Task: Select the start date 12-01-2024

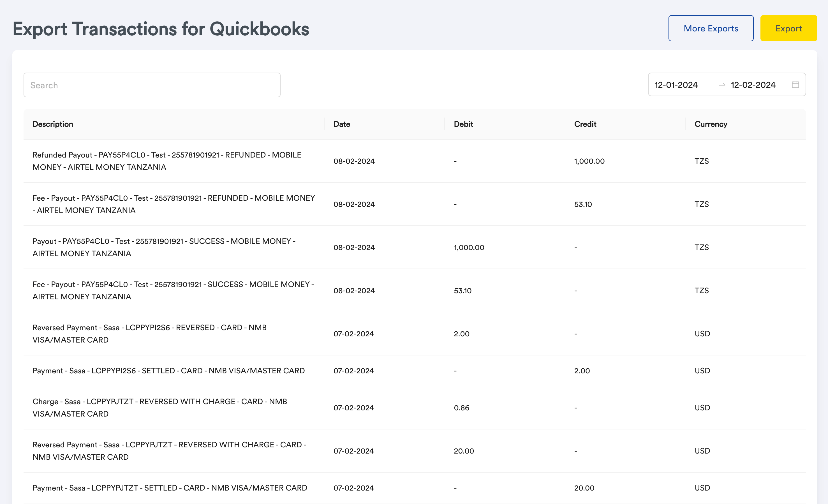Action: click(676, 85)
